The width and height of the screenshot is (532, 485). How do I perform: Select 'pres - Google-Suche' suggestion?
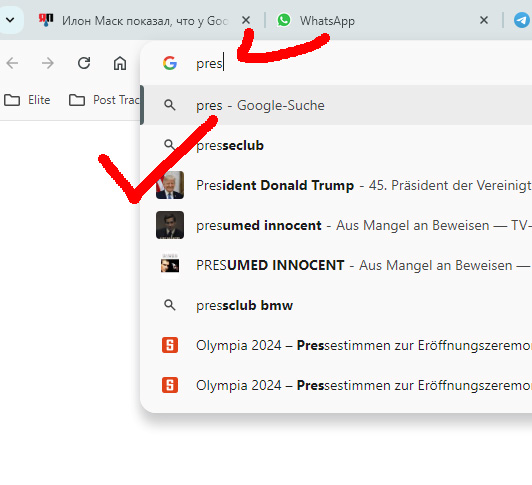pyautogui.click(x=336, y=105)
